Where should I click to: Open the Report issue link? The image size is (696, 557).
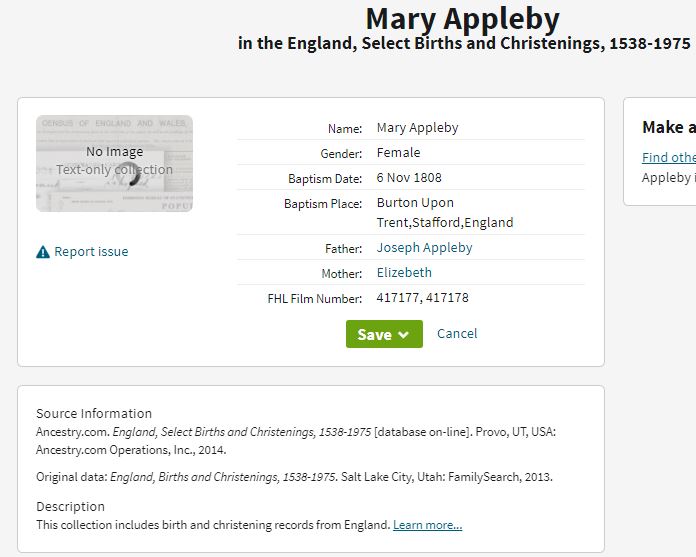point(91,252)
